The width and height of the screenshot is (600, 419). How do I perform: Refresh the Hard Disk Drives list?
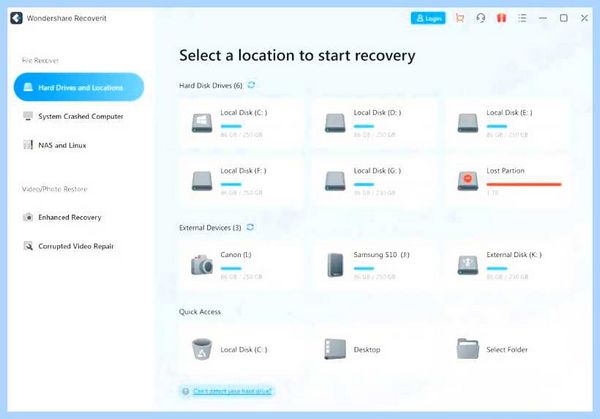(x=251, y=85)
